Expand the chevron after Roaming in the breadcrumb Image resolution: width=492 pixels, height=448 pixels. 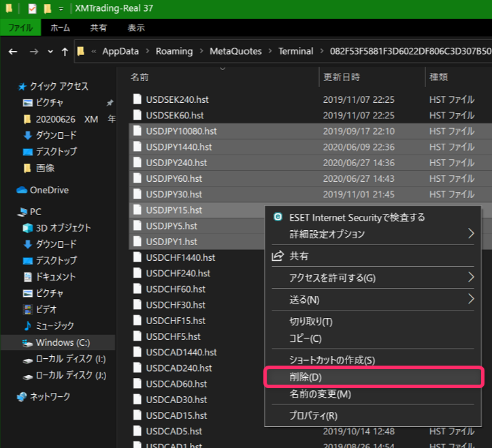tap(201, 51)
